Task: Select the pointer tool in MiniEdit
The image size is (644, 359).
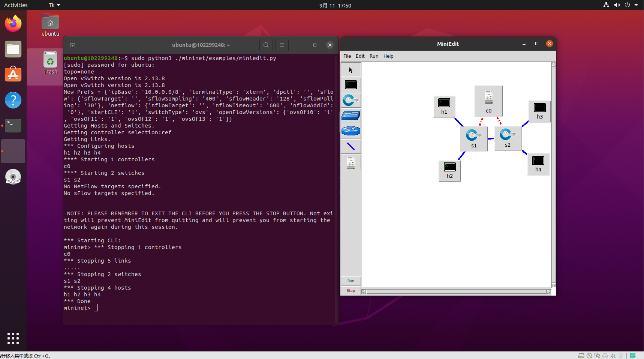Action: click(351, 70)
